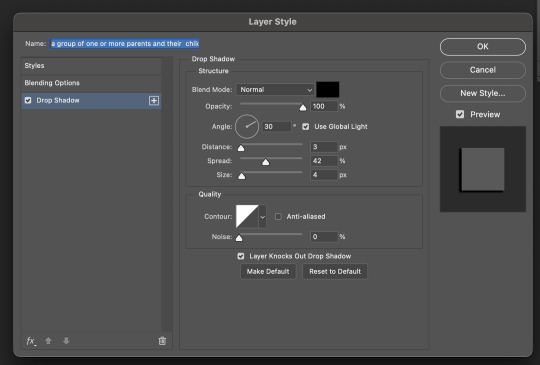The height and width of the screenshot is (365, 540).
Task: Click the Distance slider handle
Action: tap(241, 148)
